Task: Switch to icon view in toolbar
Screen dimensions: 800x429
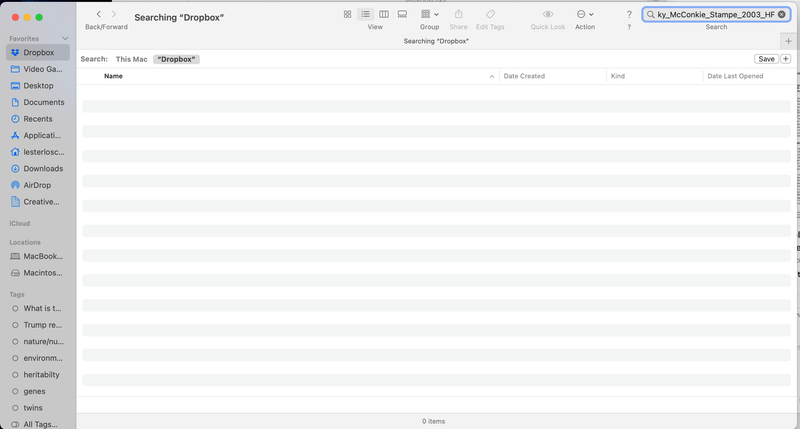Action: (347, 15)
